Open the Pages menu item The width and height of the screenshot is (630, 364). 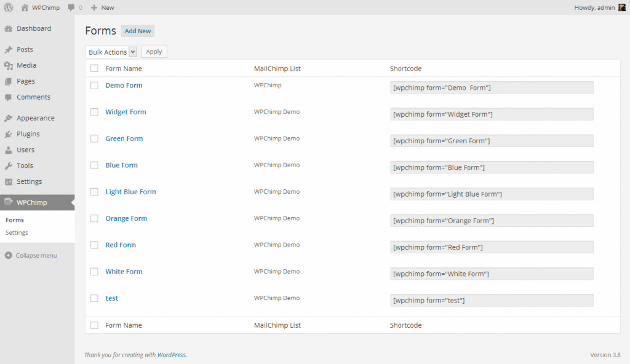(26, 81)
